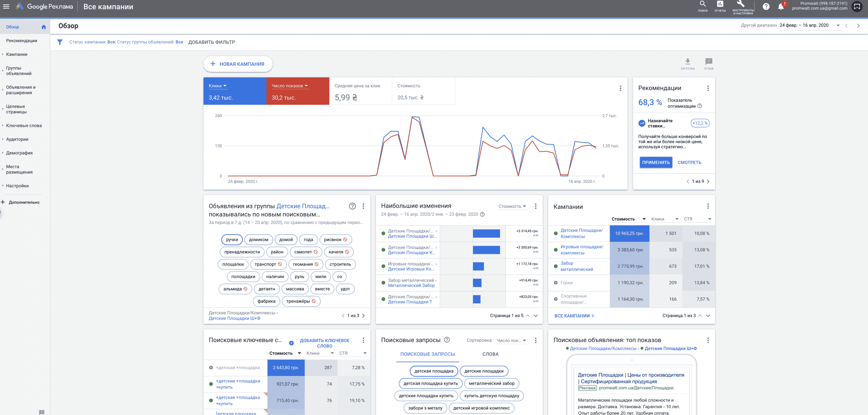The width and height of the screenshot is (868, 415).
Task: Click blue bar for Металлический Забор change
Action: (x=477, y=283)
